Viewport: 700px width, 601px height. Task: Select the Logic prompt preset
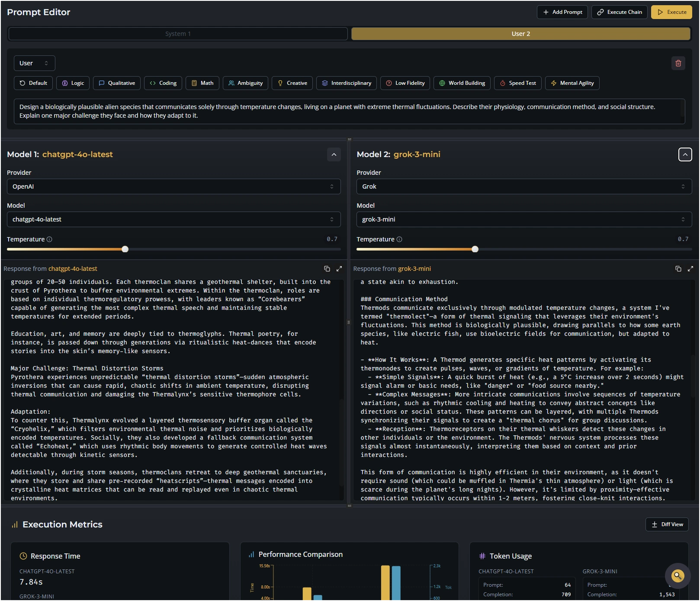point(73,83)
